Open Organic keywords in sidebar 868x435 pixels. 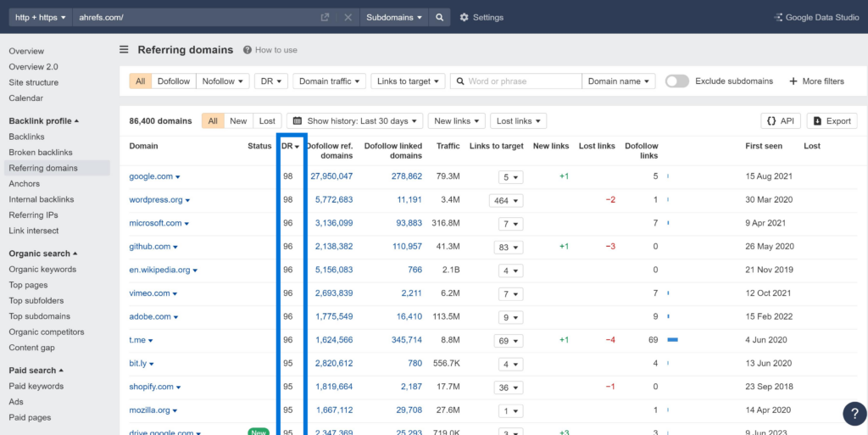click(42, 270)
